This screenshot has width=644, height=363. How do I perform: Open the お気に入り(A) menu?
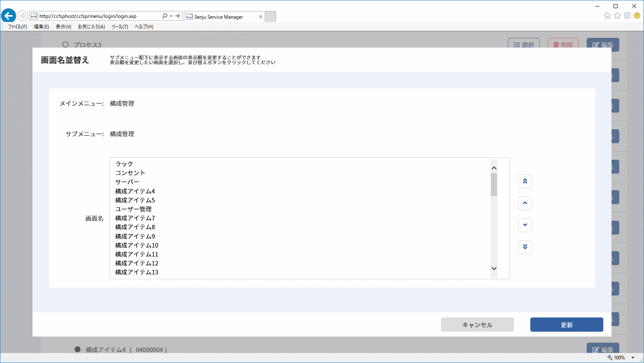click(91, 27)
